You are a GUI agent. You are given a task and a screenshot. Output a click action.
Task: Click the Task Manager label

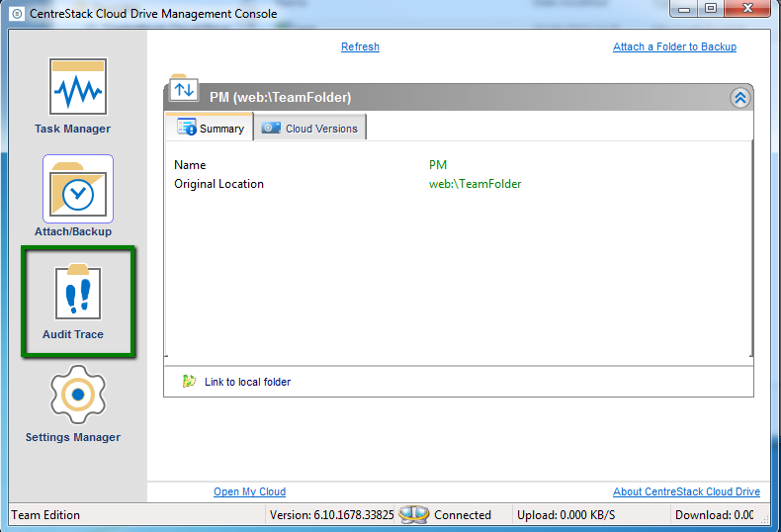pos(73,129)
